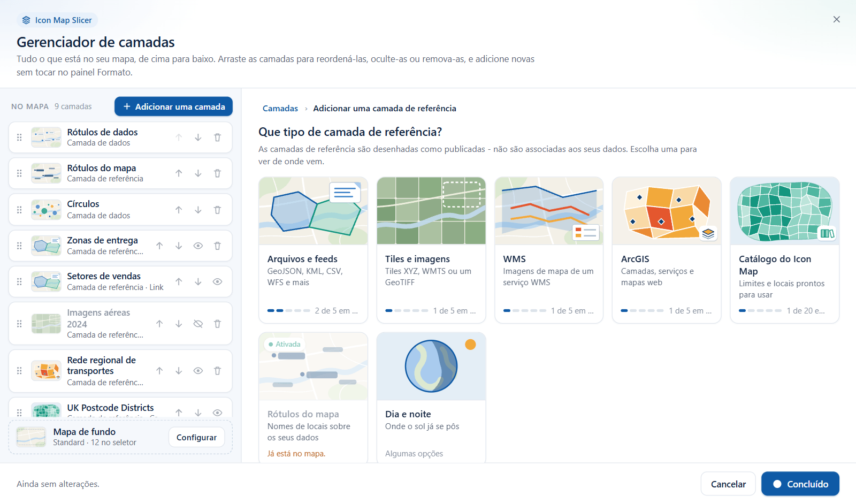Click 'Já está no mapa.' text

click(x=296, y=454)
